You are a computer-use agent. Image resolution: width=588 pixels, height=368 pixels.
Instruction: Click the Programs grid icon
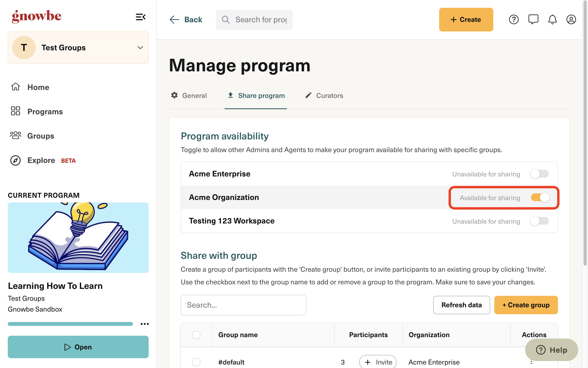[16, 111]
